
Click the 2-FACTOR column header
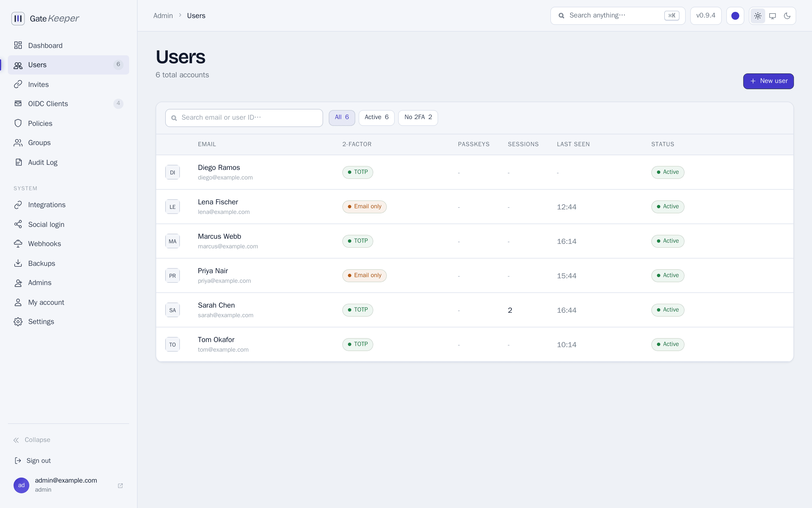357,144
